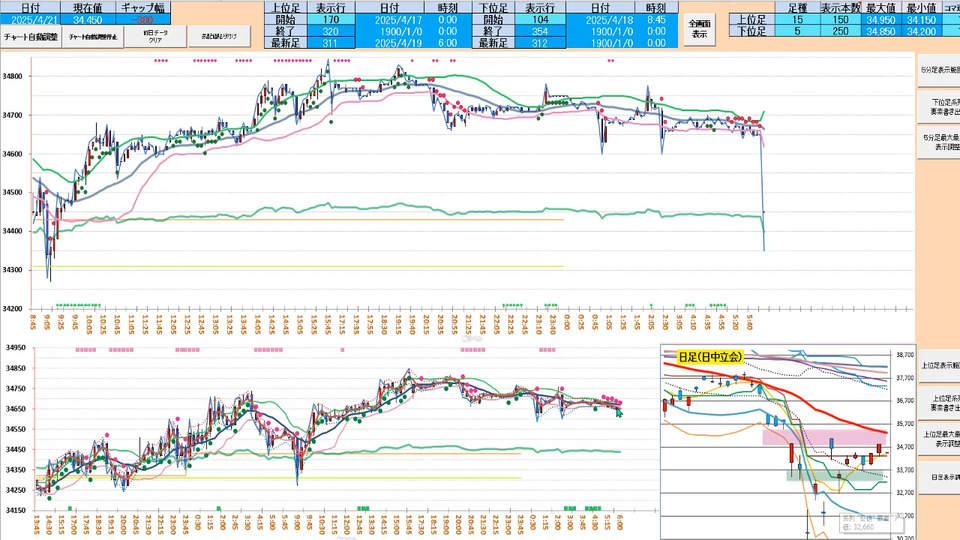Select the date cell 2025/4/18
Screen dimensions: 960x540
click(x=601, y=20)
